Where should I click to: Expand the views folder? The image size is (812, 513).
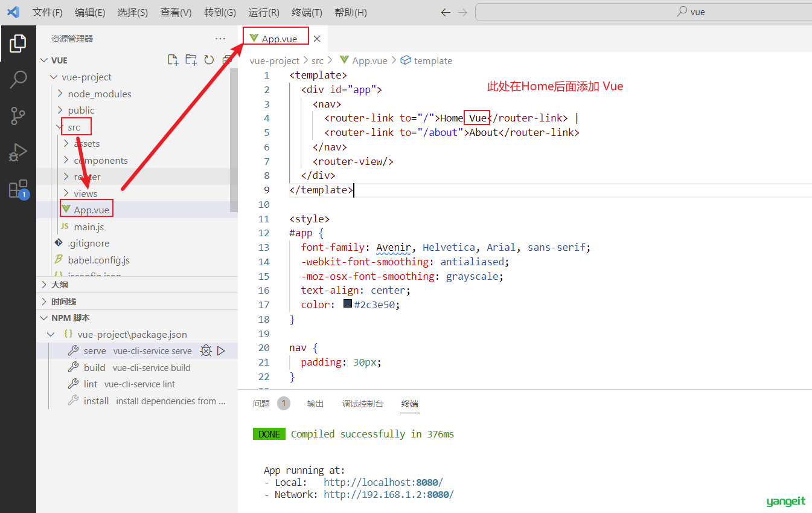point(66,193)
